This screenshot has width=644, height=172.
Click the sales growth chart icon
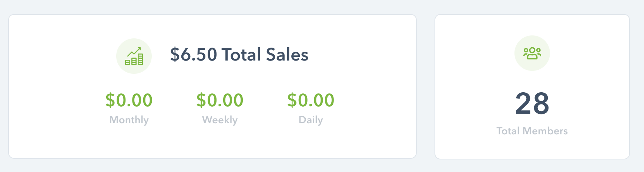point(134,56)
